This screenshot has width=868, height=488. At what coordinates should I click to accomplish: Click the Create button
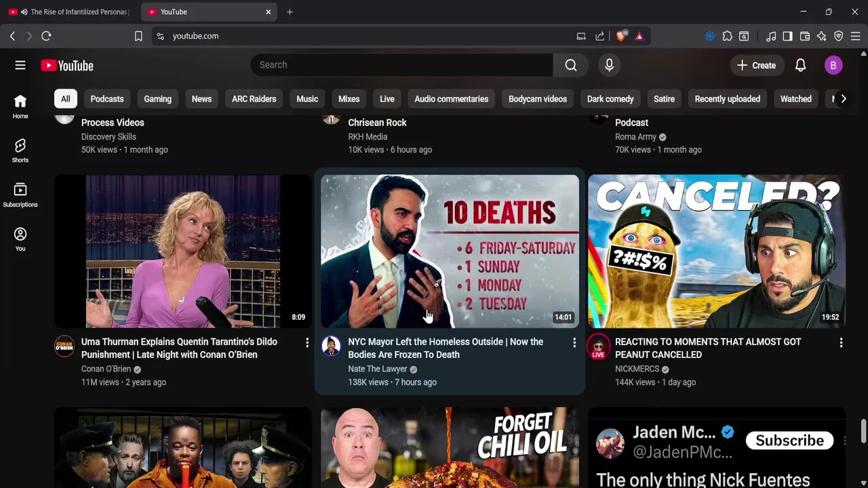(757, 66)
